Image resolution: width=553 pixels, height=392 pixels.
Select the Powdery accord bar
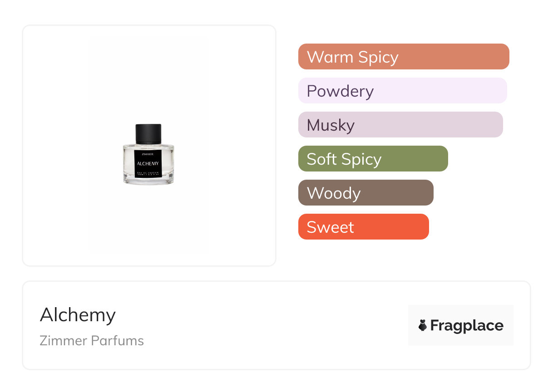(402, 91)
